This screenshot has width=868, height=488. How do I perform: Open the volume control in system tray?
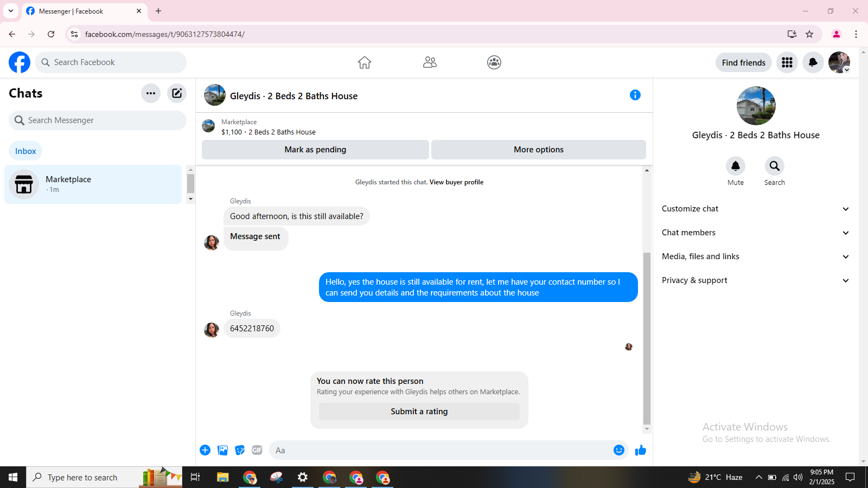pyautogui.click(x=797, y=477)
